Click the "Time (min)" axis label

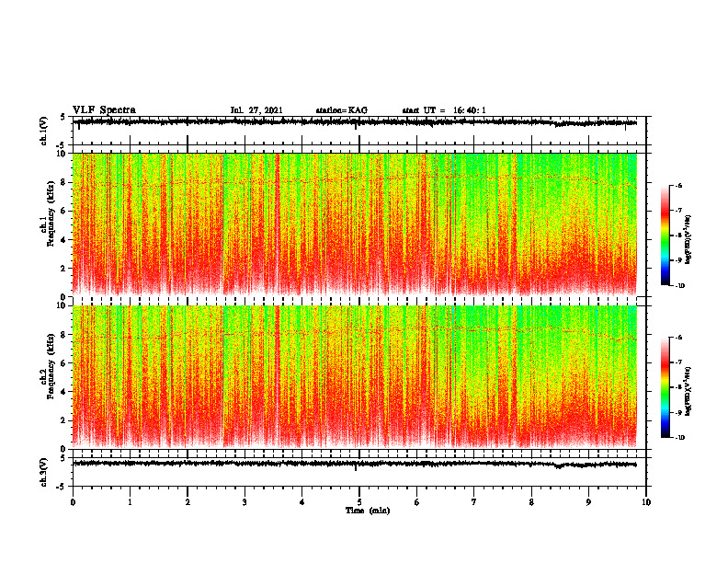pos(368,511)
